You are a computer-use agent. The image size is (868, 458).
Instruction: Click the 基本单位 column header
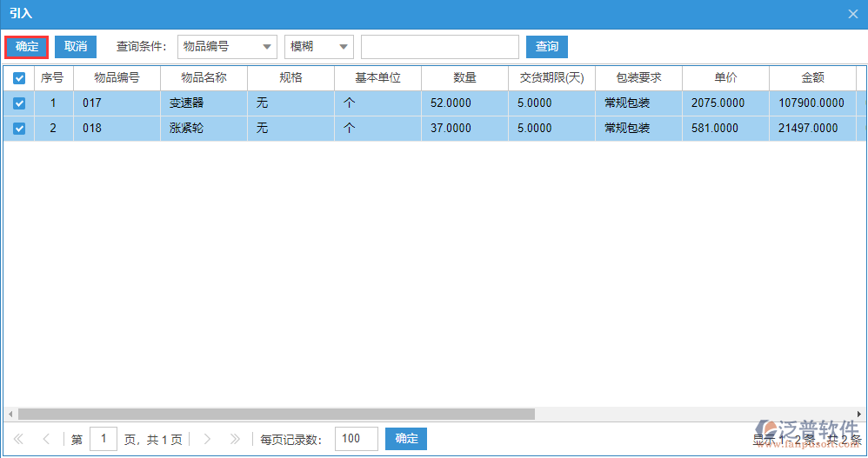coord(377,78)
